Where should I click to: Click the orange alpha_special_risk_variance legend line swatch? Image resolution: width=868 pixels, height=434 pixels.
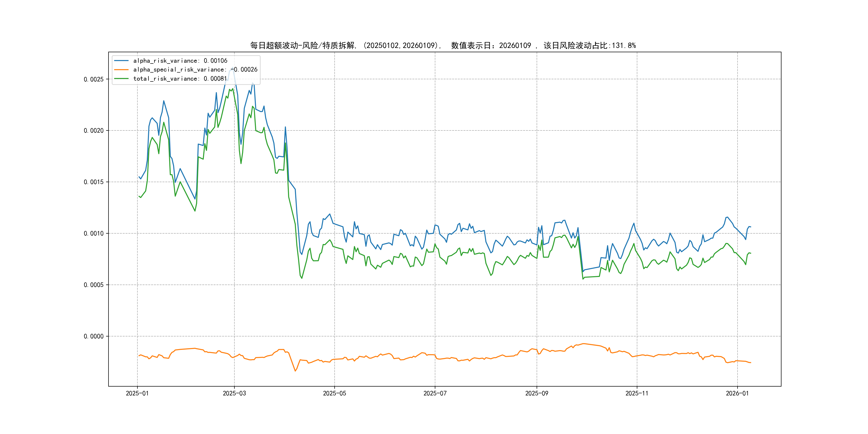pyautogui.click(x=121, y=70)
